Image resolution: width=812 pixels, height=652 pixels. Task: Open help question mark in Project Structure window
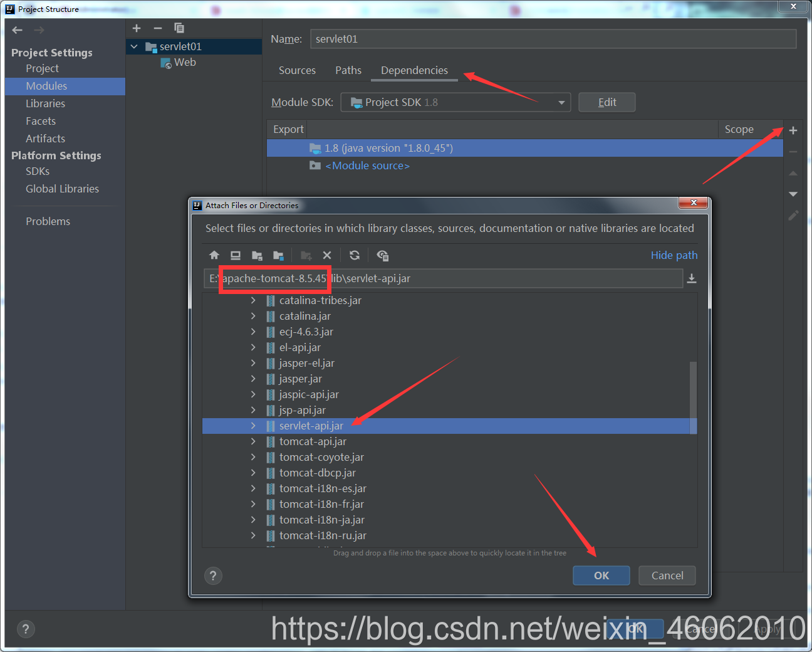coord(25,629)
